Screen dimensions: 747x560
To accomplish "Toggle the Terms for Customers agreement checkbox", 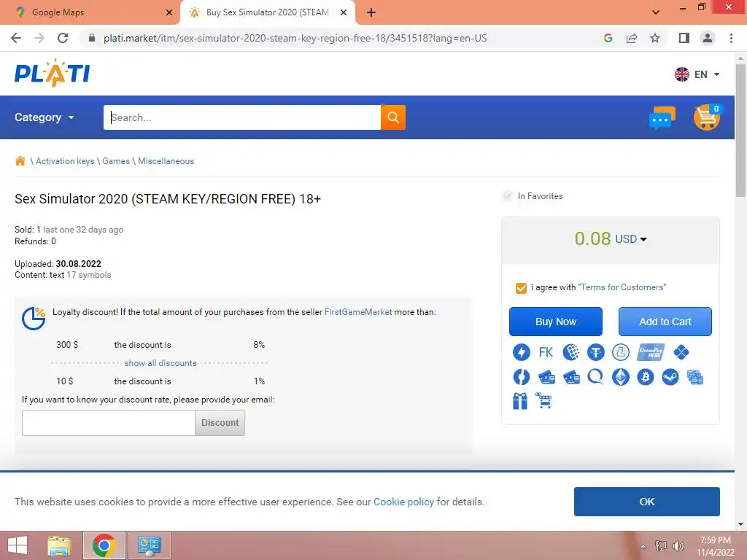I will point(521,288).
